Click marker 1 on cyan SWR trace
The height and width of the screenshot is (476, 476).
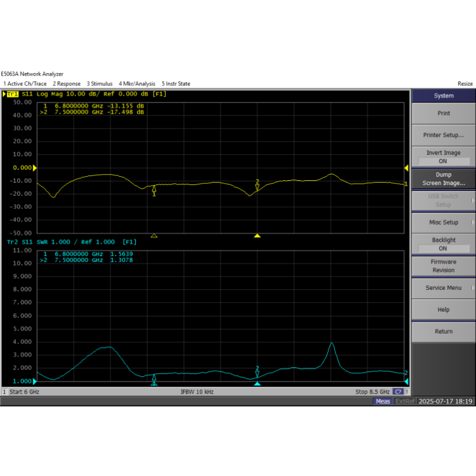[x=154, y=378]
